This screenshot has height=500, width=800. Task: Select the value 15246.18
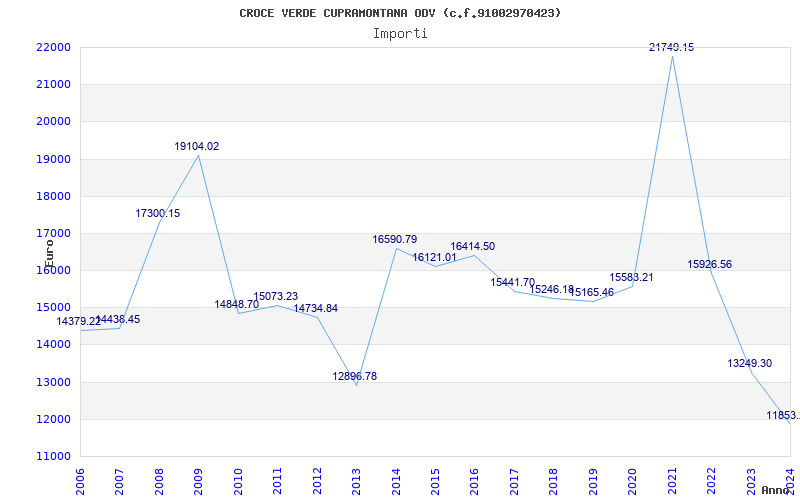point(552,290)
